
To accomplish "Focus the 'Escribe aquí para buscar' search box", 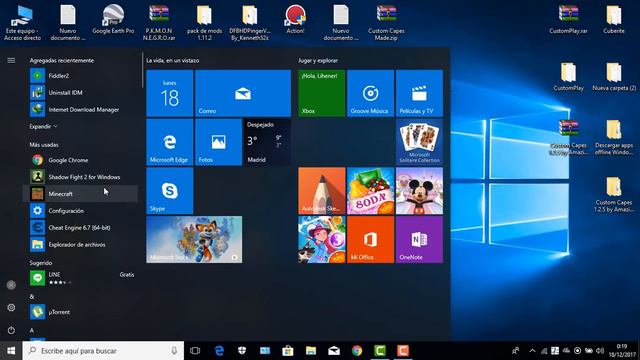I will tap(103, 351).
